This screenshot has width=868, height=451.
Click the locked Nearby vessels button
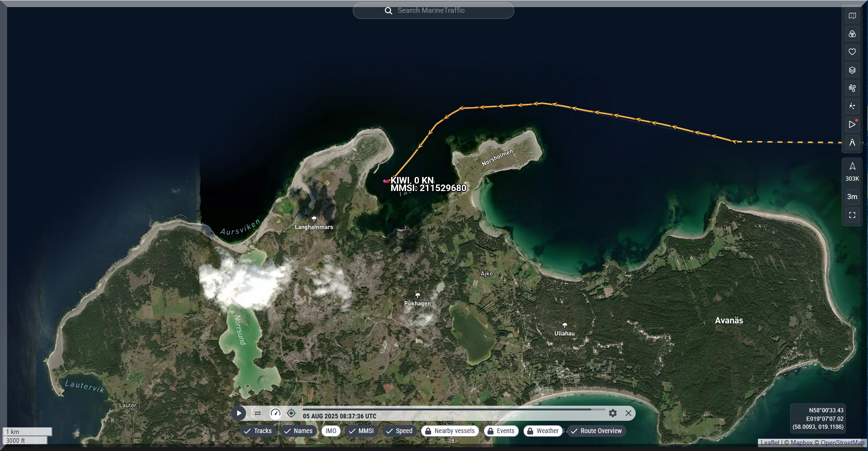click(450, 431)
